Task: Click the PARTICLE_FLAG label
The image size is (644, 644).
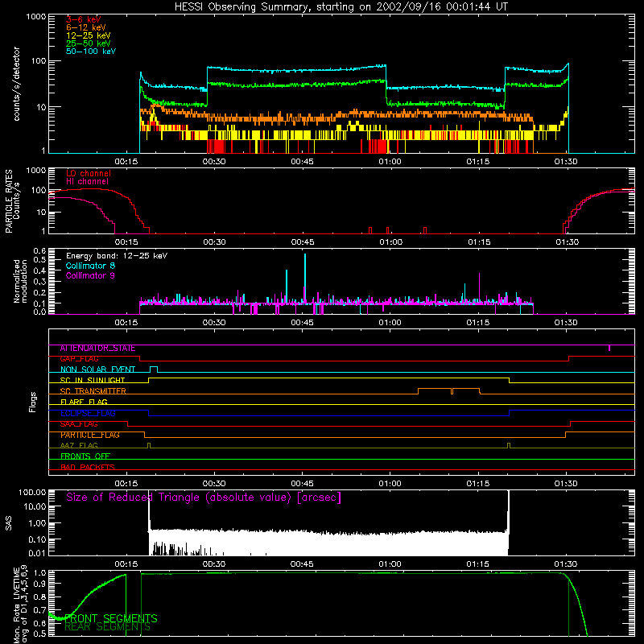Action: (90, 435)
